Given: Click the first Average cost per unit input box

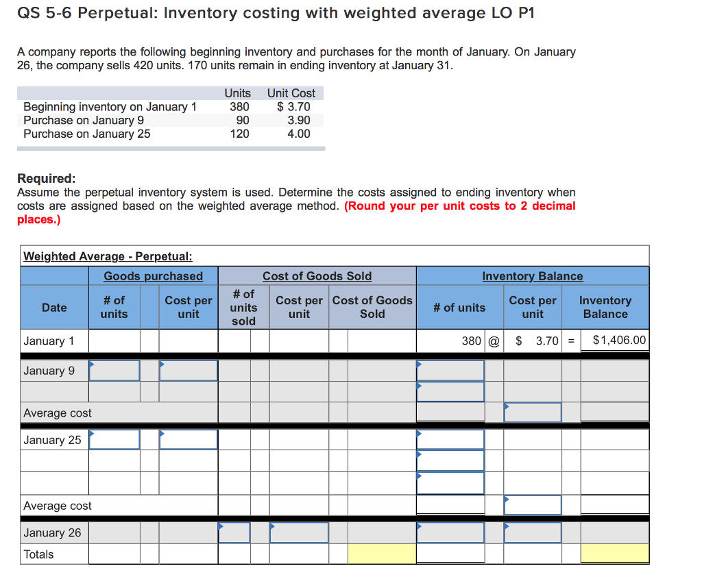Looking at the screenshot, I should point(532,412).
